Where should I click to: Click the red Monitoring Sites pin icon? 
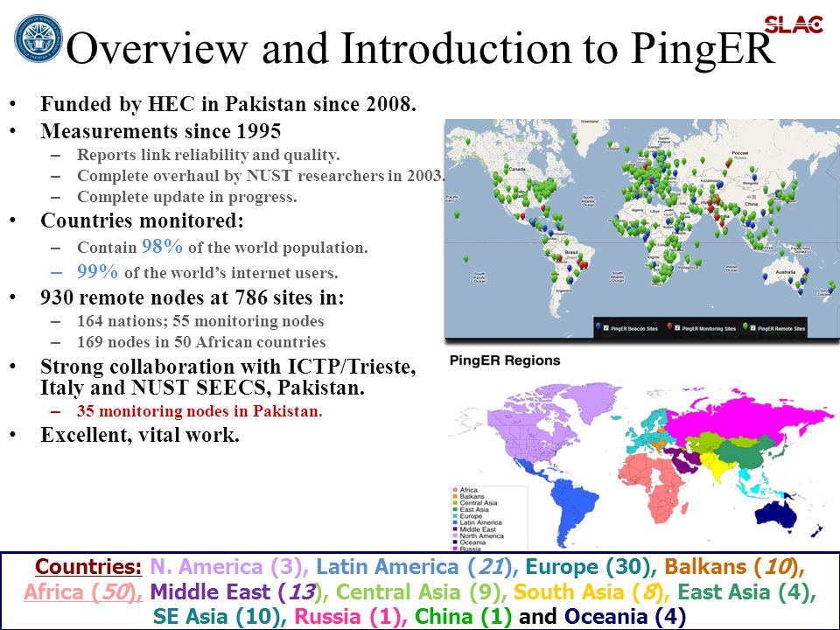(669, 325)
